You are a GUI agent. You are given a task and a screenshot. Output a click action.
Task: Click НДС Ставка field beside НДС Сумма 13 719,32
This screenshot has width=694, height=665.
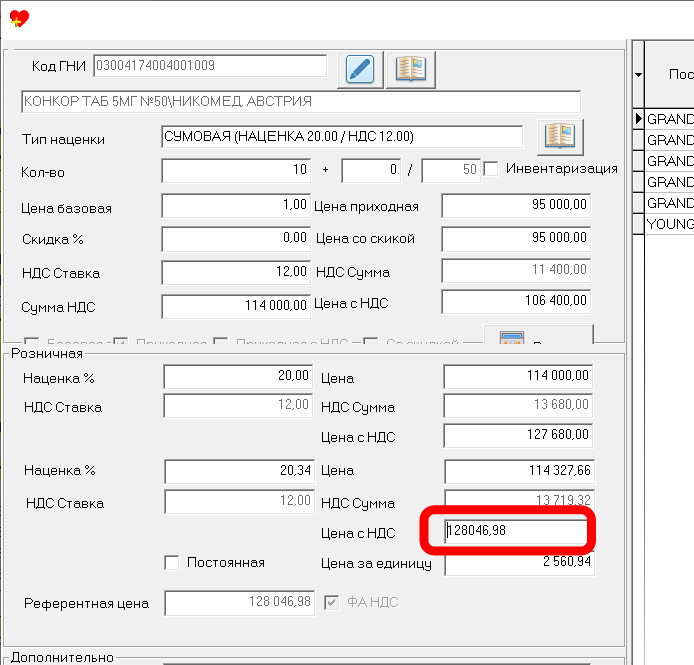tap(239, 501)
